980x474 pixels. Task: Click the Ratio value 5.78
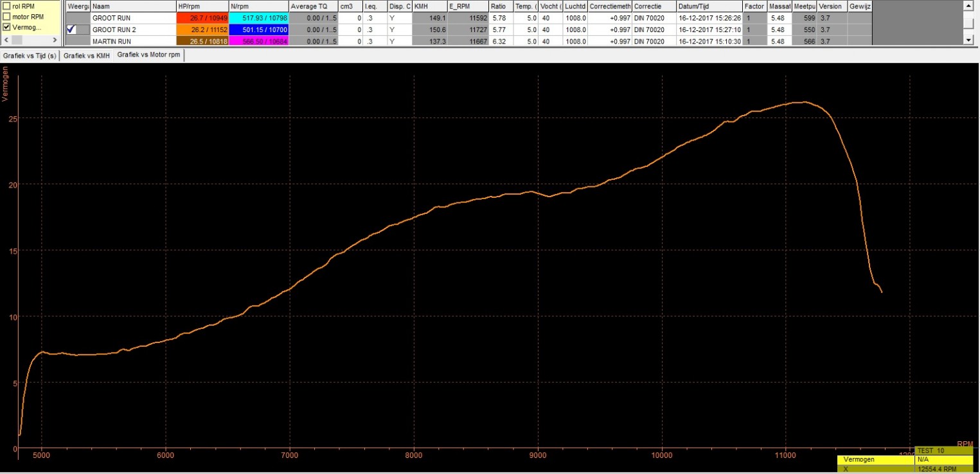[x=501, y=18]
